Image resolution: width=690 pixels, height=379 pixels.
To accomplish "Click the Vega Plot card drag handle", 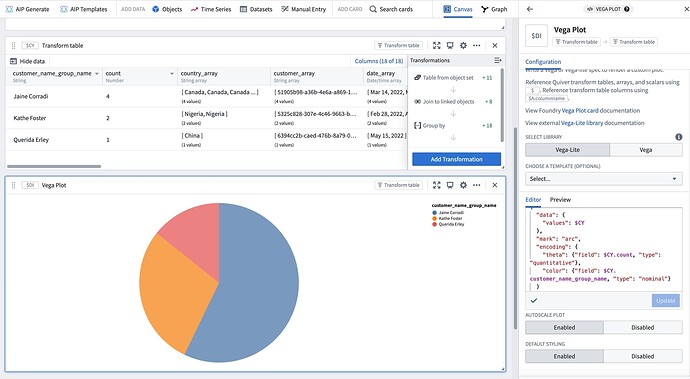I will [13, 185].
